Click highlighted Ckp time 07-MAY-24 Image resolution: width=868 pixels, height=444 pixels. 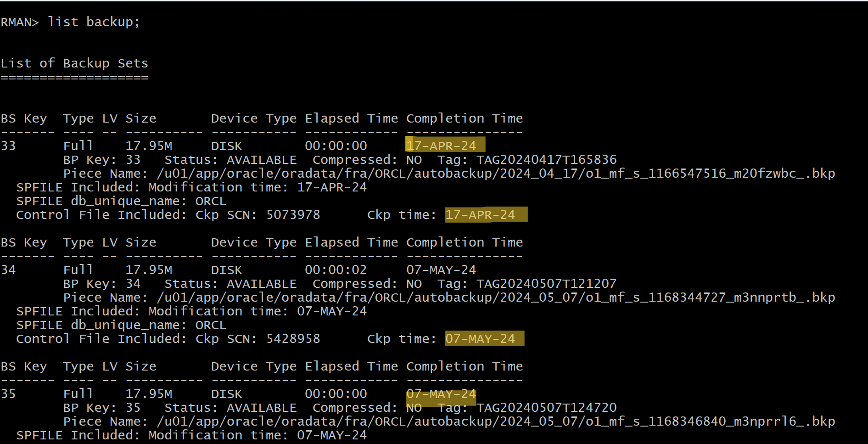coord(481,339)
